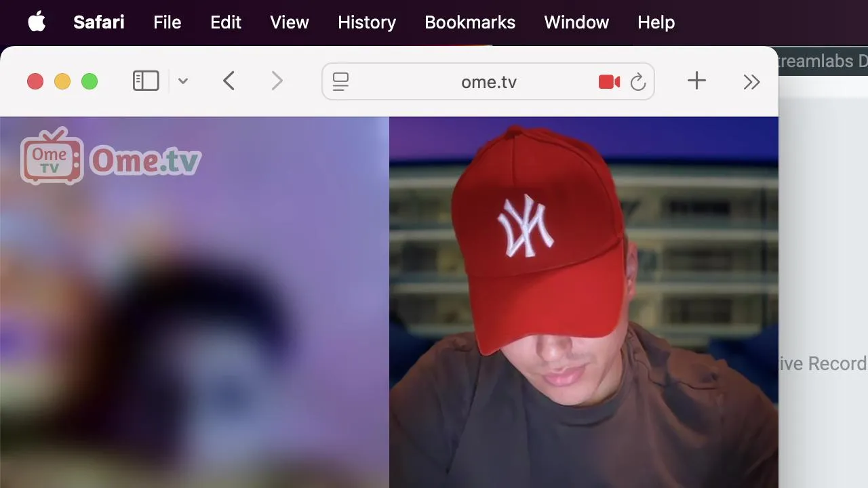
Task: Select the Streamlabs window title text
Action: [x=823, y=61]
